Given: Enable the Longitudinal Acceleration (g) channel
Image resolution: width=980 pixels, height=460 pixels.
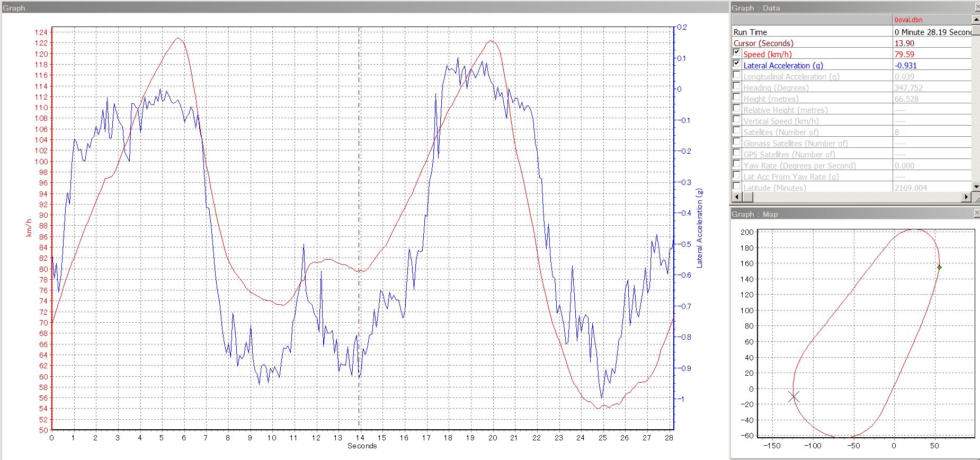Looking at the screenshot, I should click(x=736, y=75).
